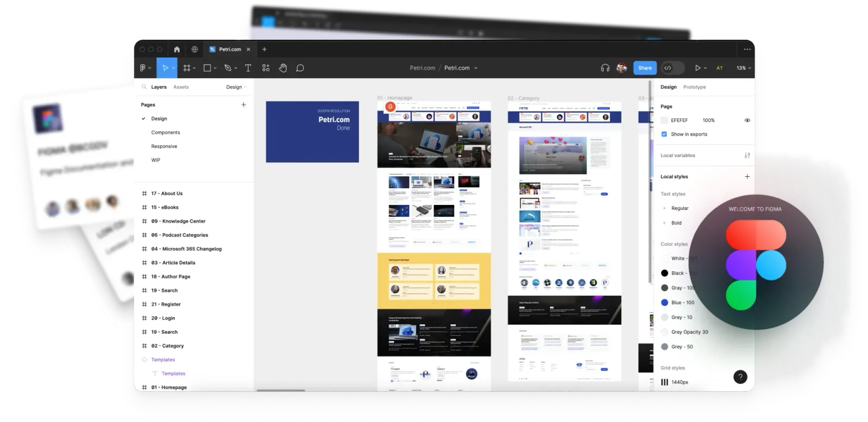Image resolution: width=868 pixels, height=422 pixels.
Task: Switch to the Layers tab
Action: pos(159,87)
